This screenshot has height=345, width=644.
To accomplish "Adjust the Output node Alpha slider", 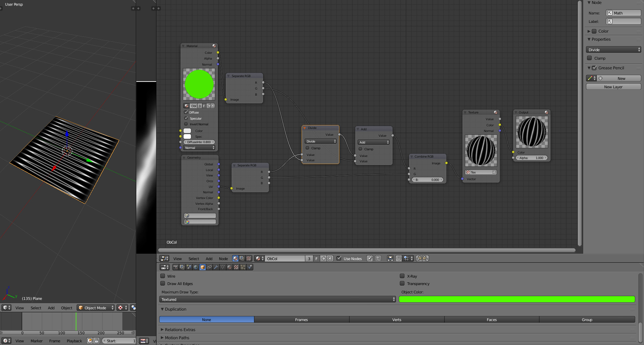I will click(531, 158).
